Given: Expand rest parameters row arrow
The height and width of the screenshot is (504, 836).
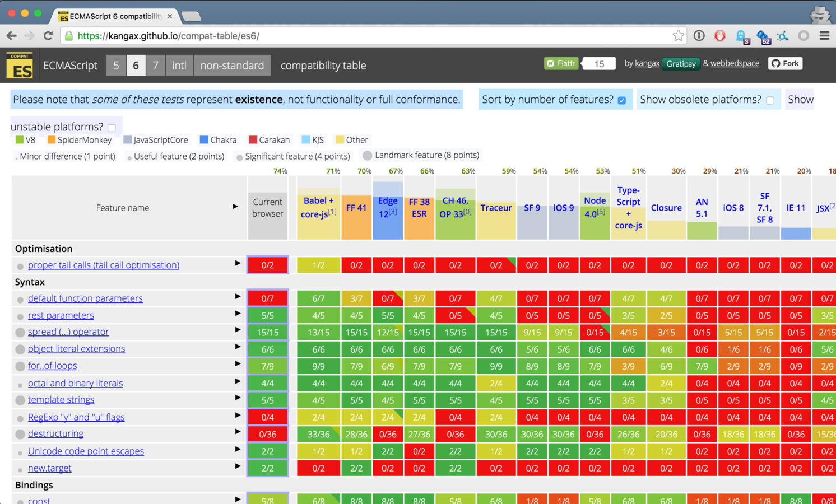Looking at the screenshot, I should [x=238, y=313].
